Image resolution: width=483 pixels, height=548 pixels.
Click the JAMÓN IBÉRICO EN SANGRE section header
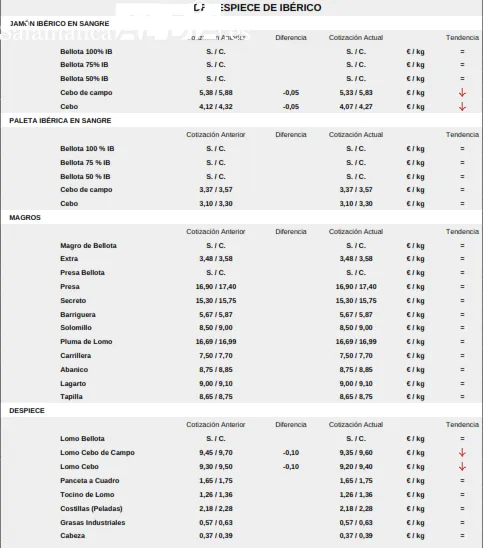[x=59, y=24]
